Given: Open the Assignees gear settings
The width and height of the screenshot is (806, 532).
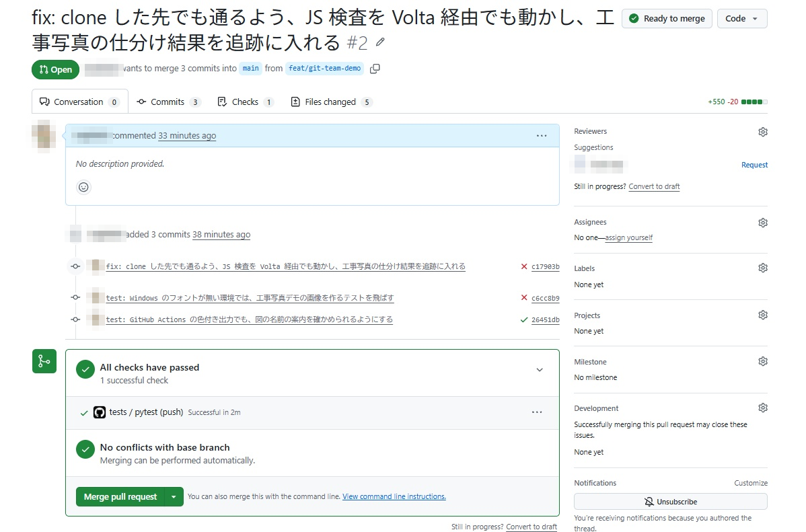Looking at the screenshot, I should [763, 223].
